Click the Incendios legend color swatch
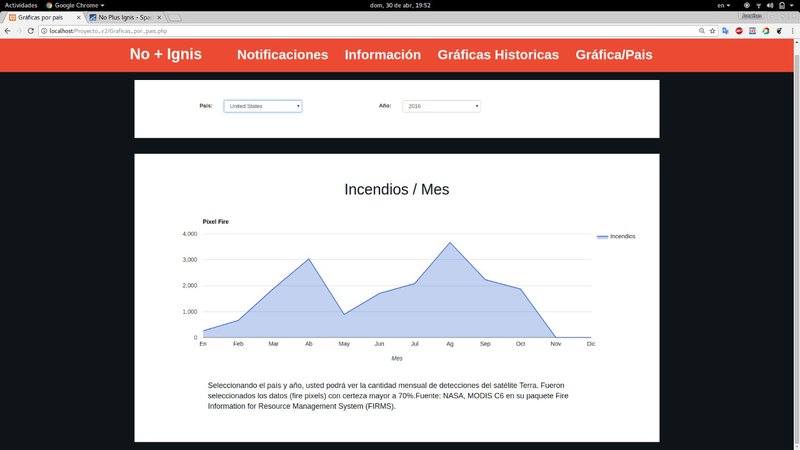 pyautogui.click(x=602, y=237)
